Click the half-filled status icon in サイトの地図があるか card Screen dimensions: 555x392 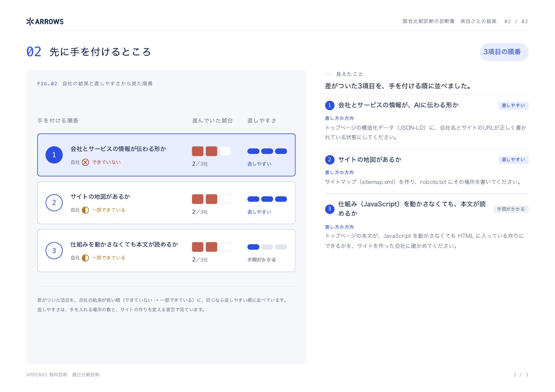85,210
